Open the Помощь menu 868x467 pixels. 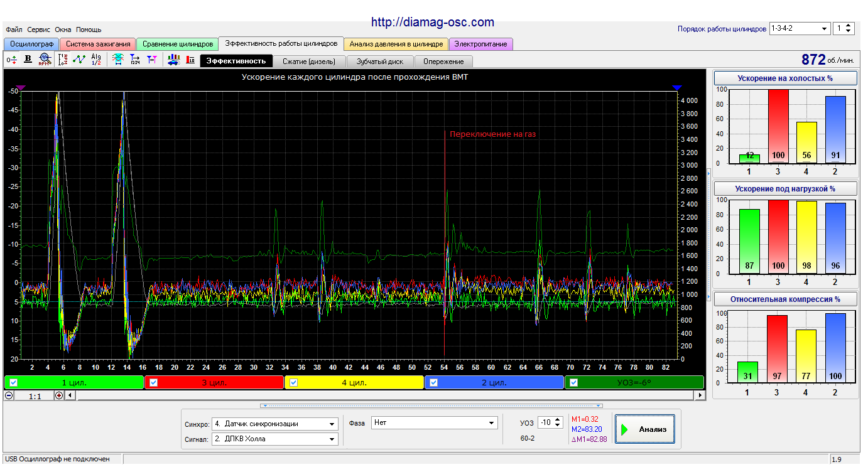point(89,30)
